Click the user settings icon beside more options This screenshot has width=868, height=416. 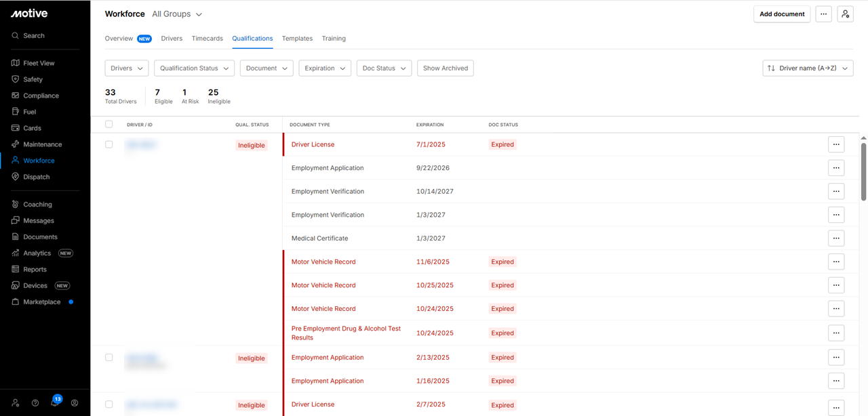point(845,14)
